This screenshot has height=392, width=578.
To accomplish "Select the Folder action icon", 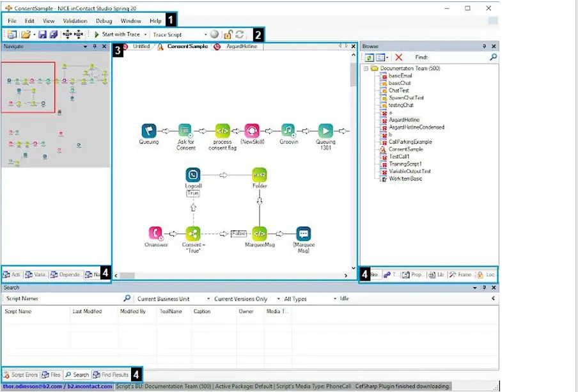I will [260, 175].
